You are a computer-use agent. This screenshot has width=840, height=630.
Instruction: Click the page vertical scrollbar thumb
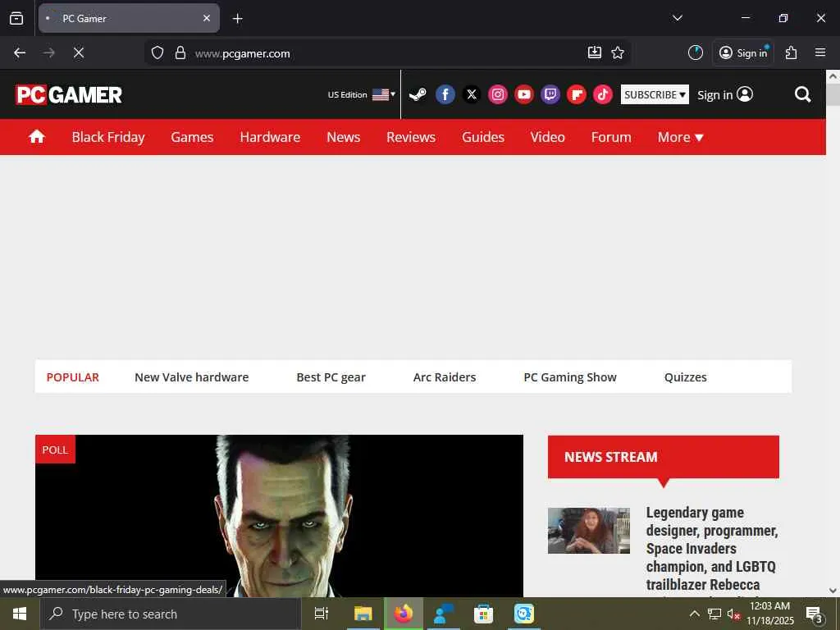(x=833, y=95)
